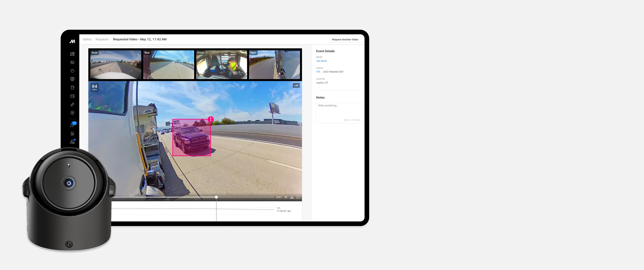Open the clock icon for hours tracking
The width and height of the screenshot is (644, 270).
pos(72,71)
